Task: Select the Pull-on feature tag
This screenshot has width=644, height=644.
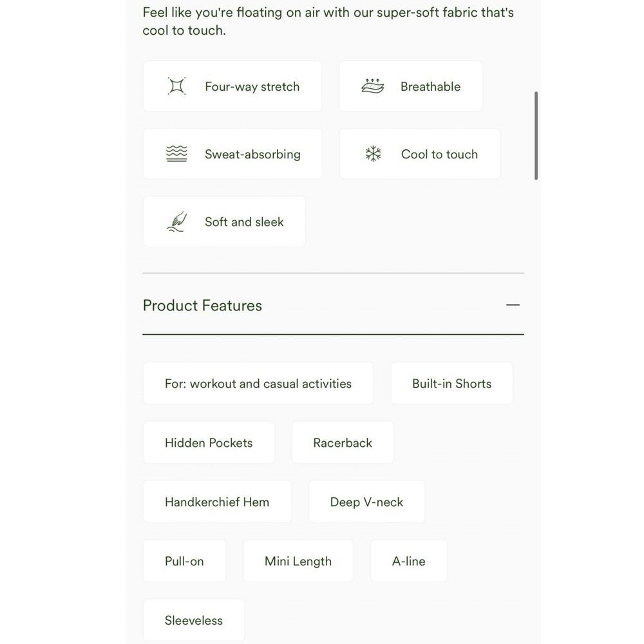Action: 184,561
